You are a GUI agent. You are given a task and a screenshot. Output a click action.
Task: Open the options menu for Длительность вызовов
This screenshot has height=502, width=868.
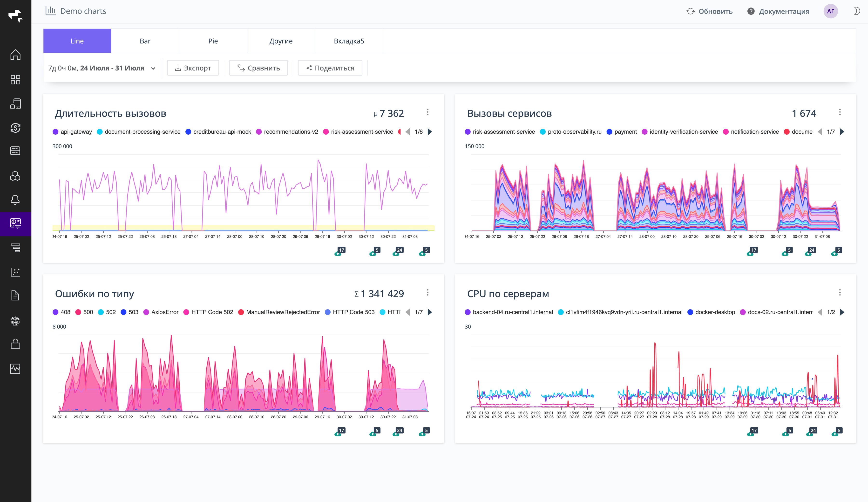428,112
